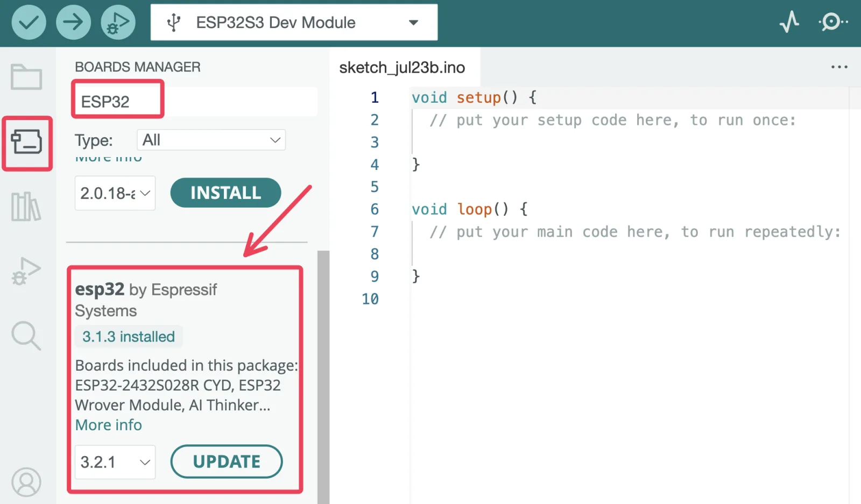
Task: Click the setup code comment line
Action: coord(612,120)
